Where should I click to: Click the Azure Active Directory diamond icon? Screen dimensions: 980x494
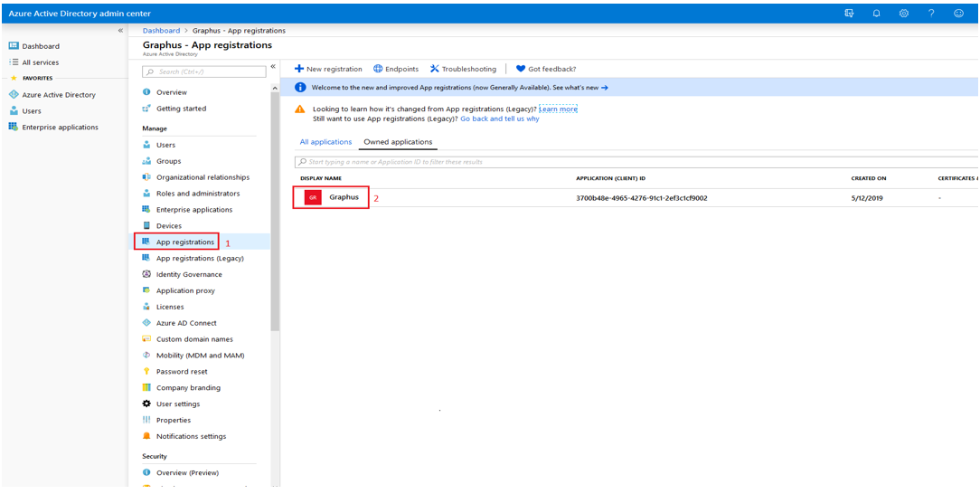tap(14, 95)
